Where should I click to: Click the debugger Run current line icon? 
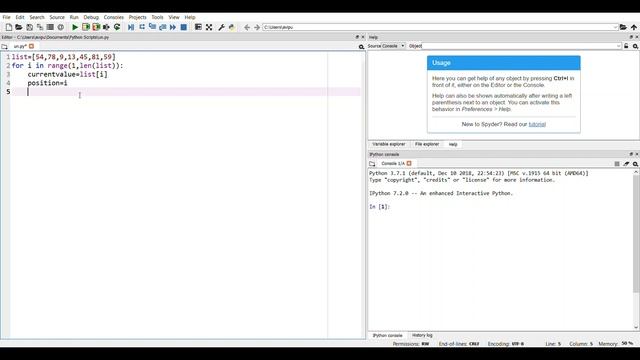[142, 27]
